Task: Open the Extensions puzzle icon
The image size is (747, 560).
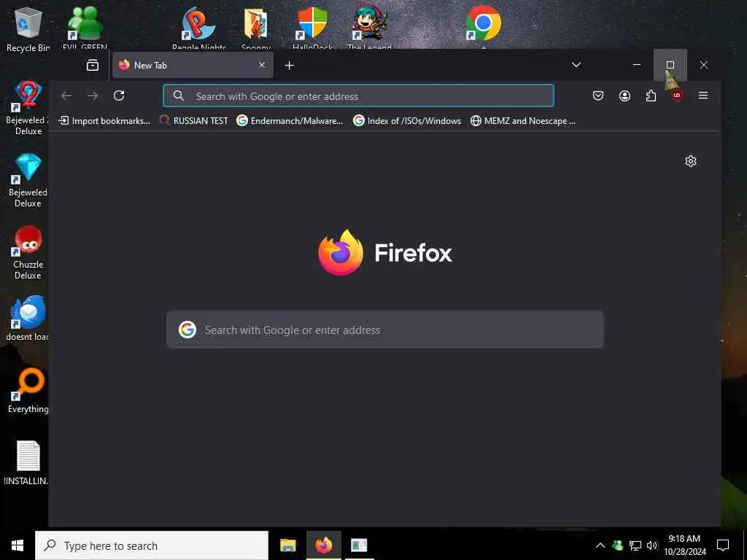Action: [x=651, y=96]
